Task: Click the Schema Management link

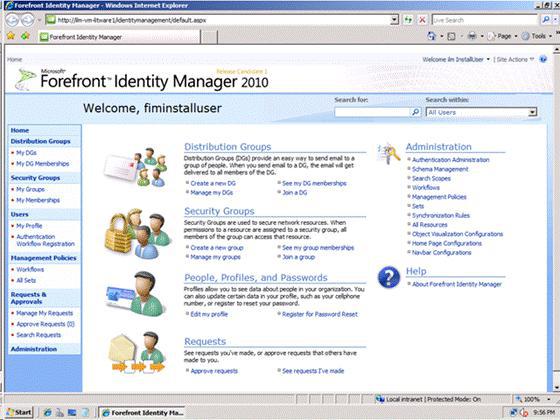Action: click(x=440, y=169)
